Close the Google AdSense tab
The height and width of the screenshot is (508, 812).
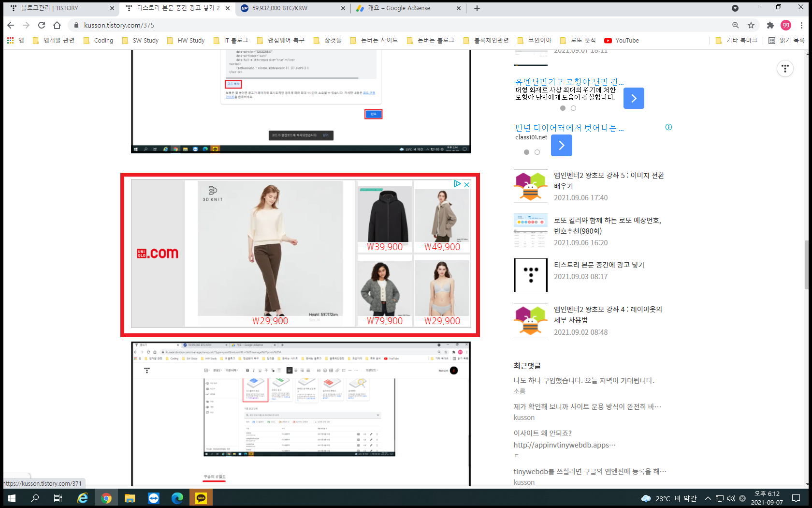459,8
